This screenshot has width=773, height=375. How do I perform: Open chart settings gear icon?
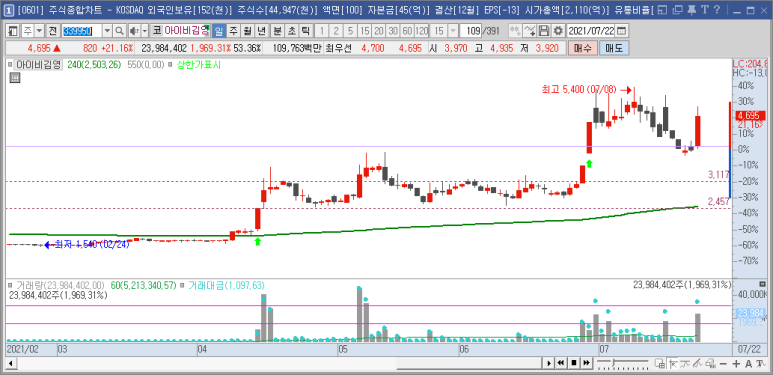click(558, 31)
